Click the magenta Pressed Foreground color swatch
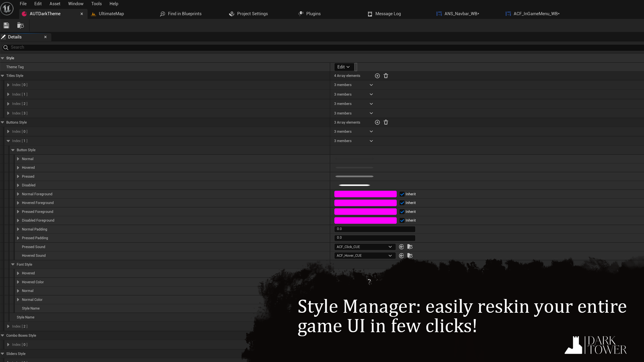 [365, 212]
